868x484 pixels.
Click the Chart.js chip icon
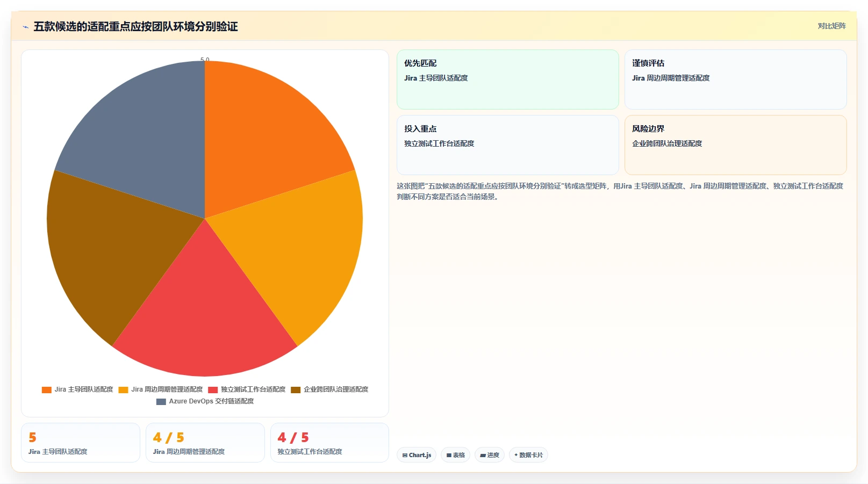(x=405, y=456)
